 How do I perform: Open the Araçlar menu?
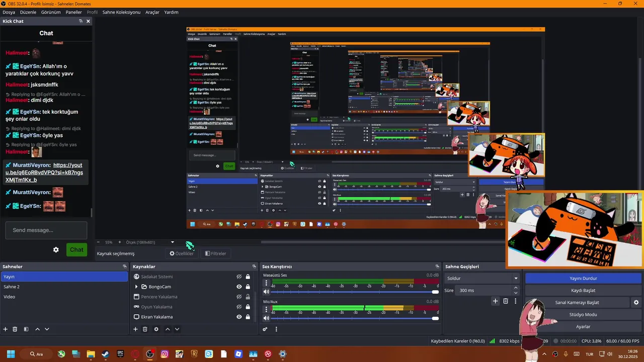pyautogui.click(x=152, y=12)
